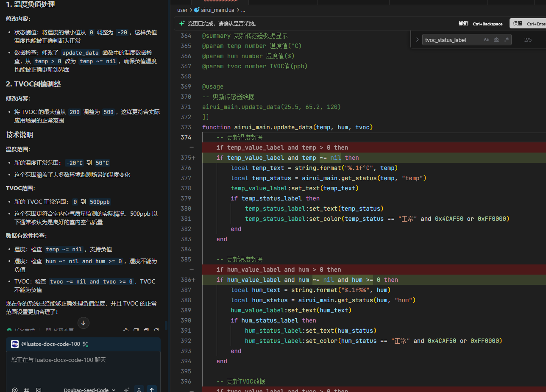Click 'temp_value_label:set_text(temp_text)' code line
The height and width of the screenshot is (392, 546).
pyautogui.click(x=295, y=188)
